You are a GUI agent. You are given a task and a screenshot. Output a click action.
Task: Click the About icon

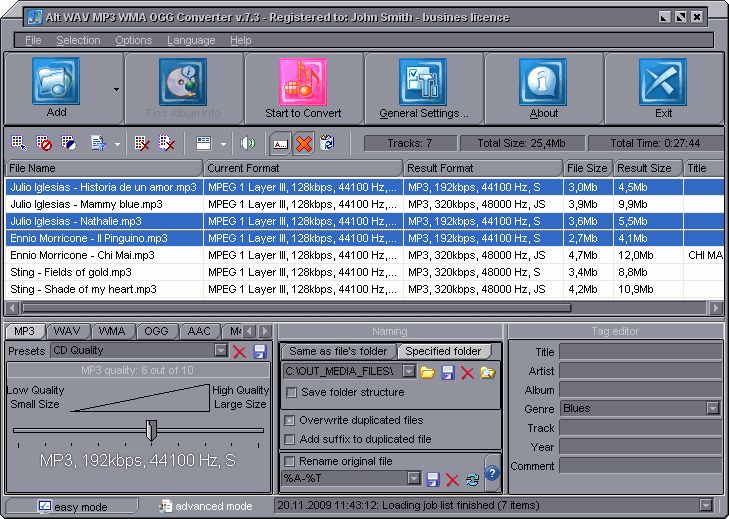[544, 82]
